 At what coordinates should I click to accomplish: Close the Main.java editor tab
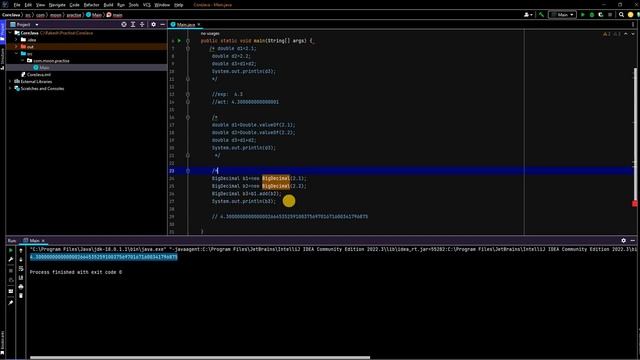(x=199, y=24)
